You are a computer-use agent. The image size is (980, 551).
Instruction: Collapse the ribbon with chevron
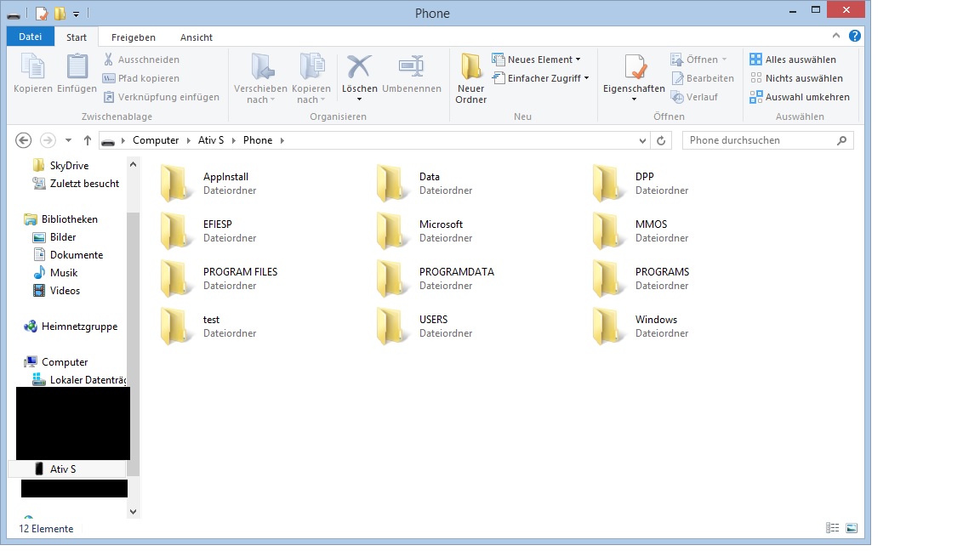tap(835, 36)
